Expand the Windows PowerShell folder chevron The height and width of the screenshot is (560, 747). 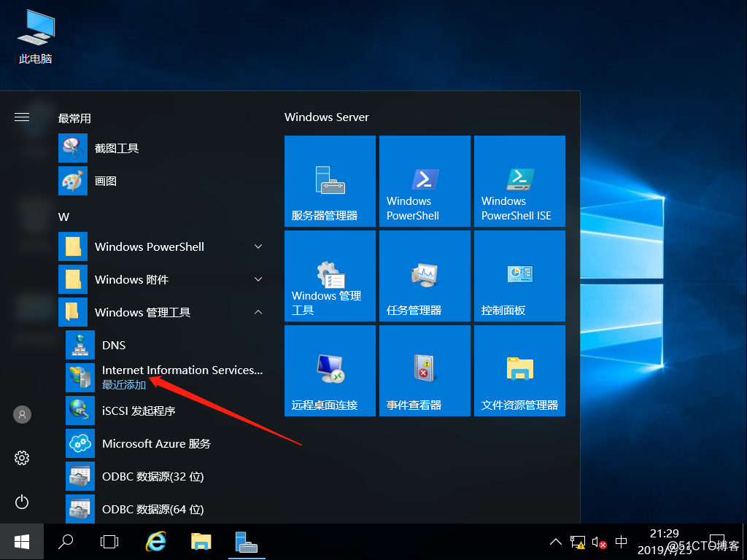tap(258, 246)
